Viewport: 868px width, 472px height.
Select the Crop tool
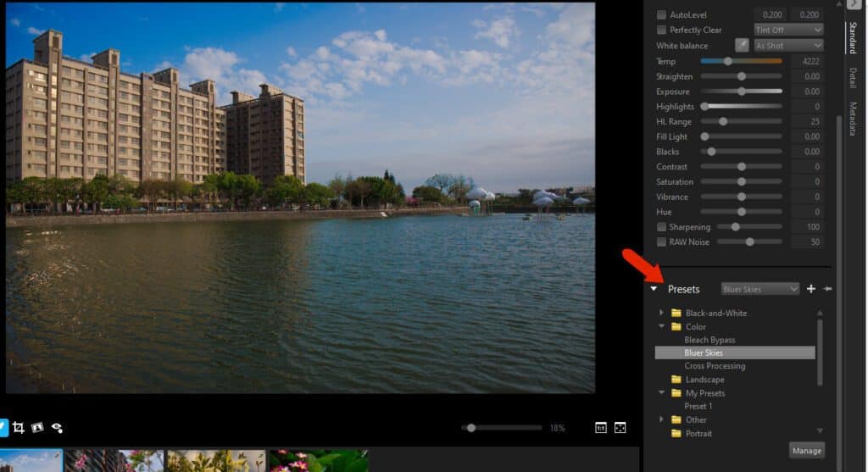click(x=18, y=428)
